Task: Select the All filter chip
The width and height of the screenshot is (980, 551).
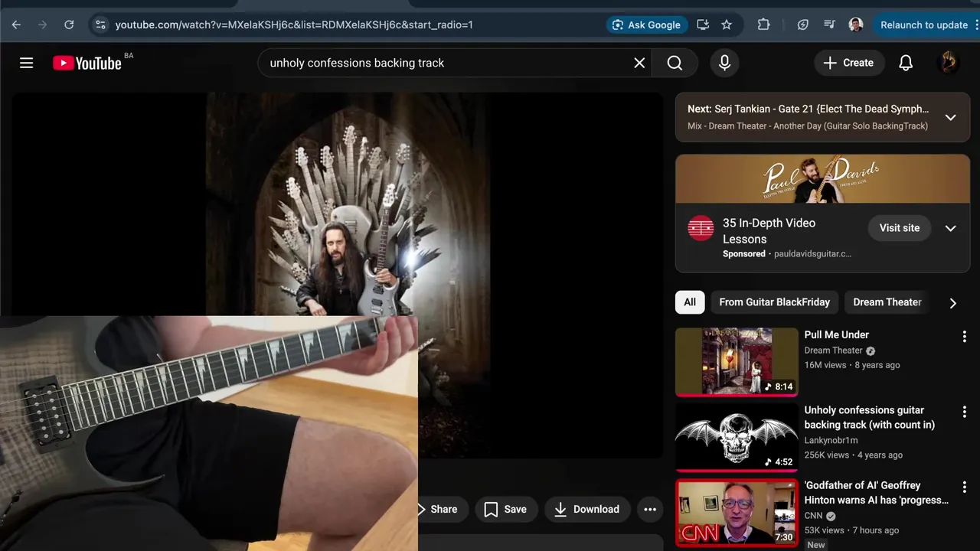Action: [x=690, y=302]
